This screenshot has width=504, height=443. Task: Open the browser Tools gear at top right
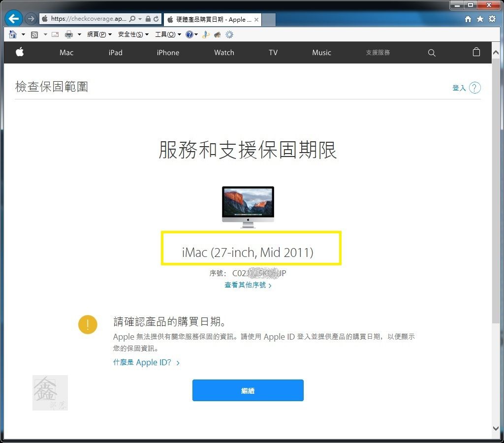point(492,19)
